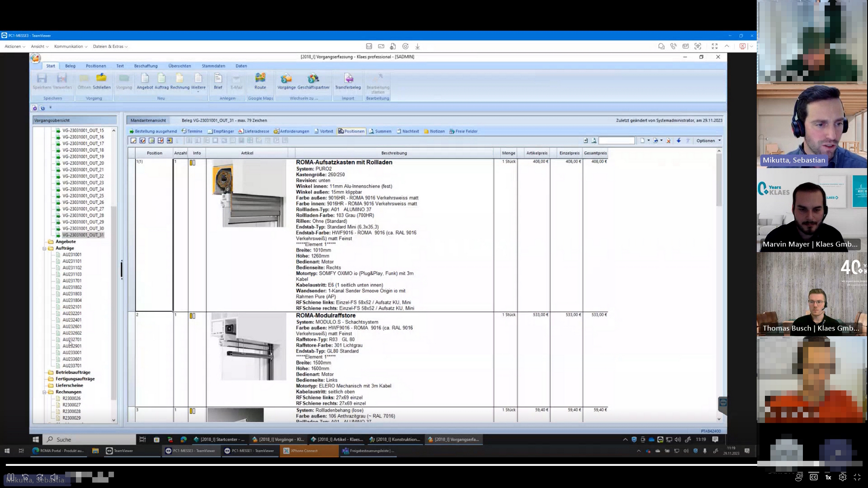Open the Termine section
Image resolution: width=868 pixels, height=488 pixels.
[x=192, y=131]
